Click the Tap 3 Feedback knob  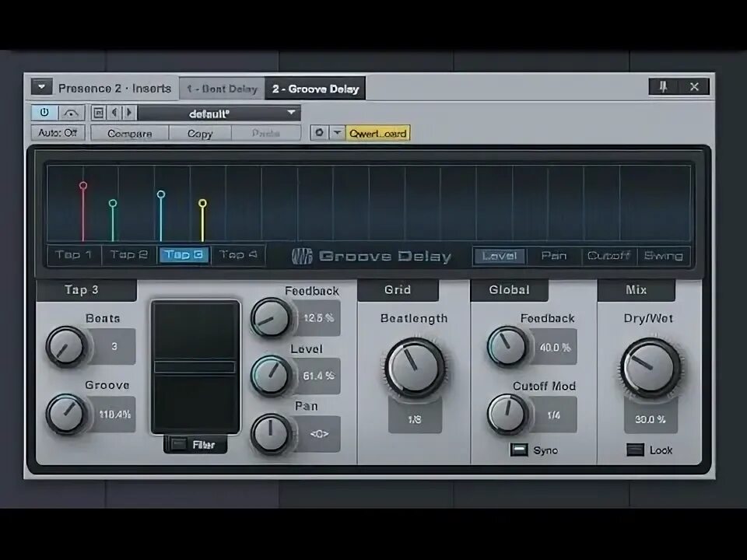271,317
